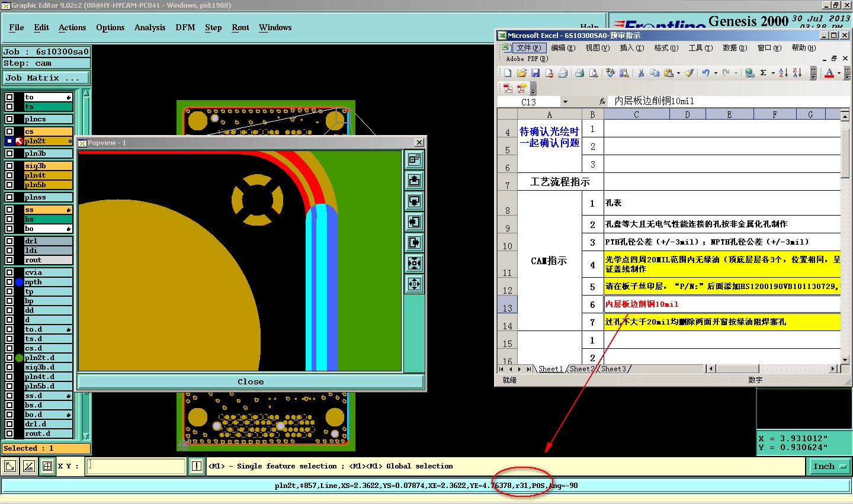The height and width of the screenshot is (504, 853).
Task: Open the Rout menu
Action: 240,28
